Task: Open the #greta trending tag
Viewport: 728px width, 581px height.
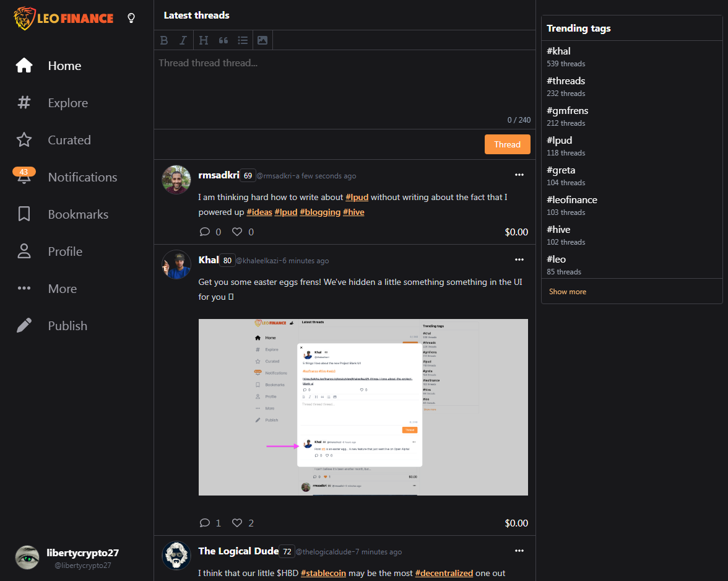Action: pos(561,170)
